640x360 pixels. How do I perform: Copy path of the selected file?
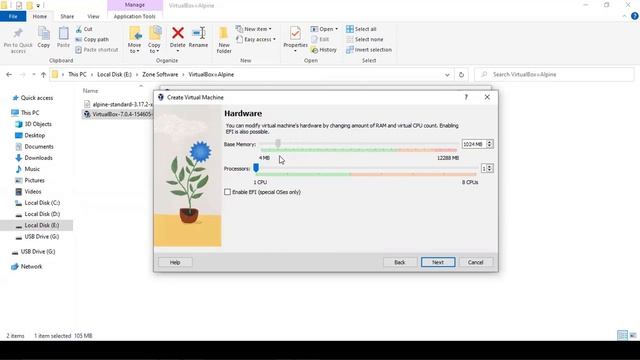click(92, 40)
